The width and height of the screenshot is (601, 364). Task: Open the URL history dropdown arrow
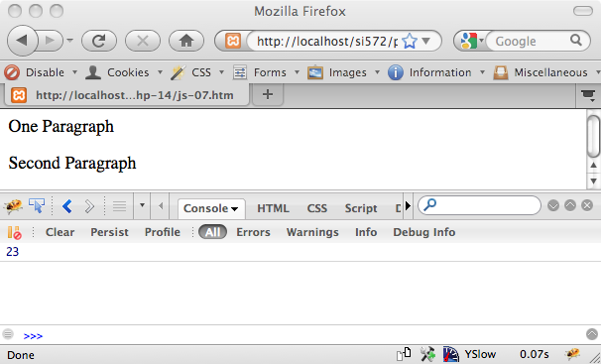426,41
